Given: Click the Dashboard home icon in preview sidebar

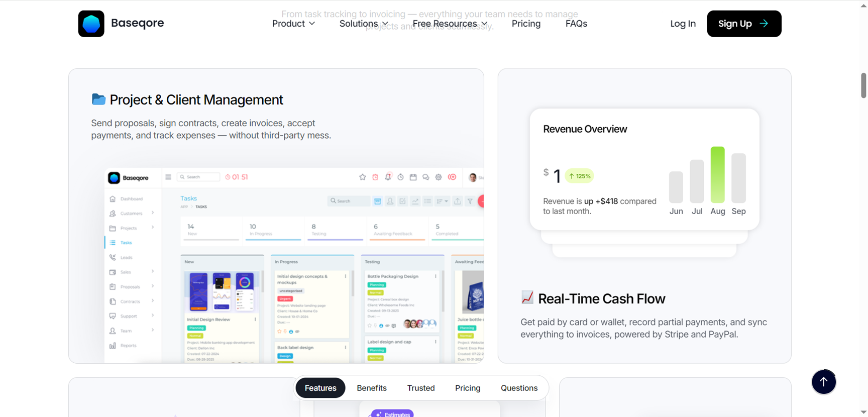Looking at the screenshot, I should (x=113, y=199).
